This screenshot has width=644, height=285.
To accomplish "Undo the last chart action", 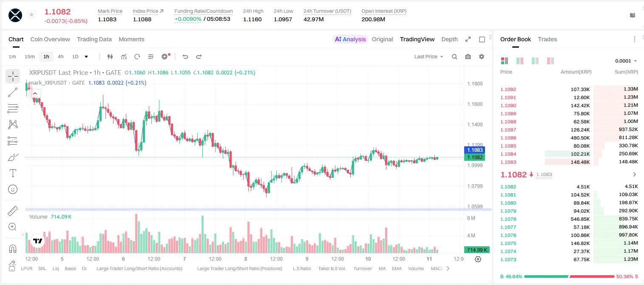I will (185, 57).
